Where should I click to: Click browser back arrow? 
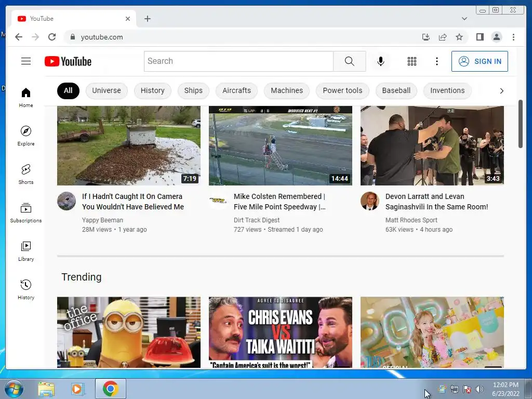point(19,37)
